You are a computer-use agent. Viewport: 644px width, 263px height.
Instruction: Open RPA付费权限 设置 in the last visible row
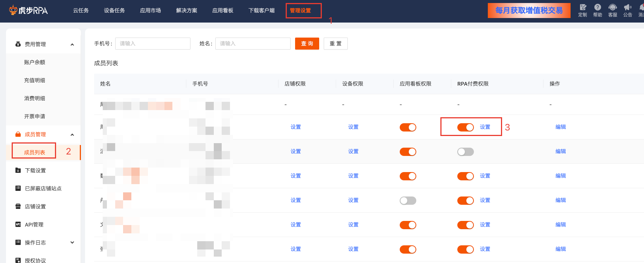485,249
